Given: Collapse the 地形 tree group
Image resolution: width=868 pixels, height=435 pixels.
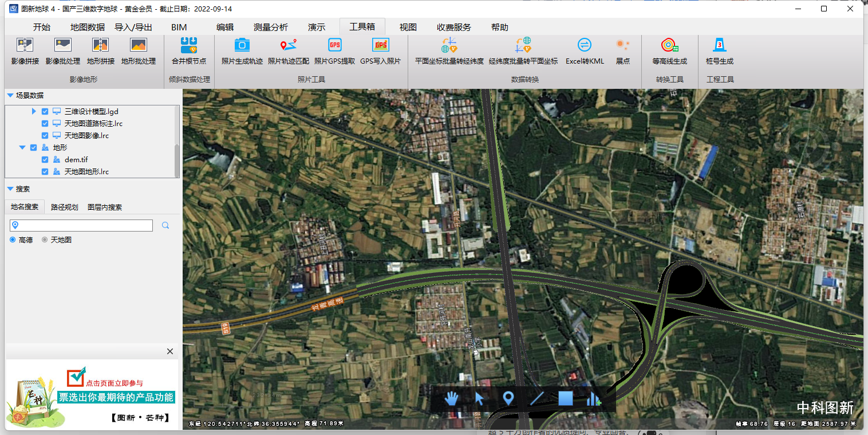Looking at the screenshot, I should (22, 148).
